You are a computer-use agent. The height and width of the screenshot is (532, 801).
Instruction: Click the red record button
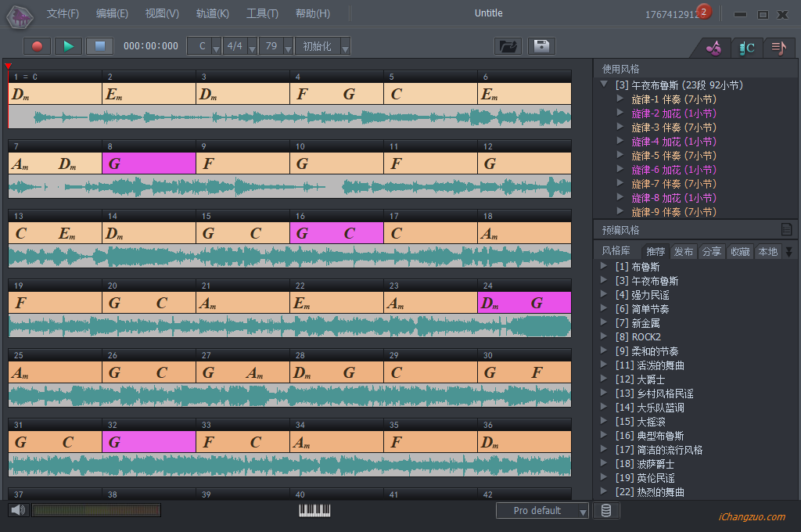point(37,46)
